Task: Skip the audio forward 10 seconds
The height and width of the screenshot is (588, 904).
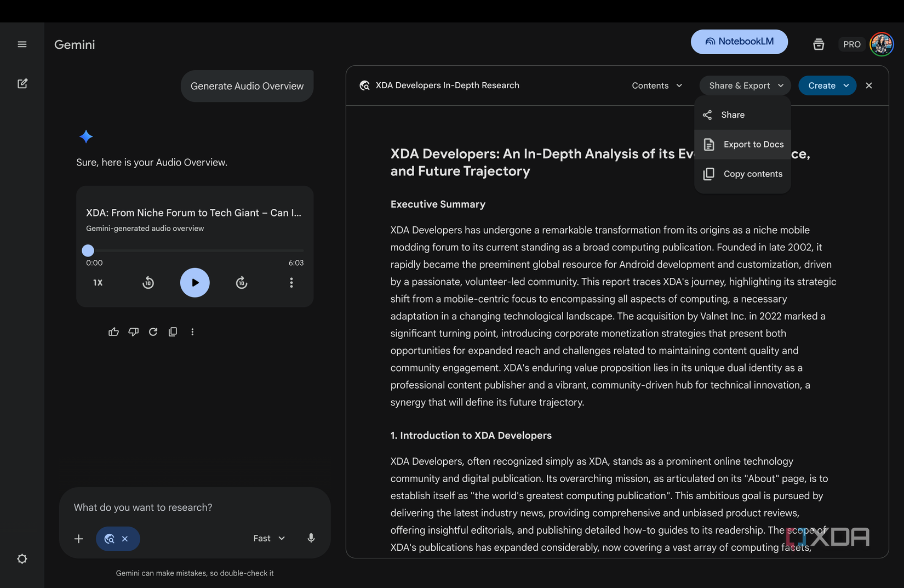Action: point(241,282)
